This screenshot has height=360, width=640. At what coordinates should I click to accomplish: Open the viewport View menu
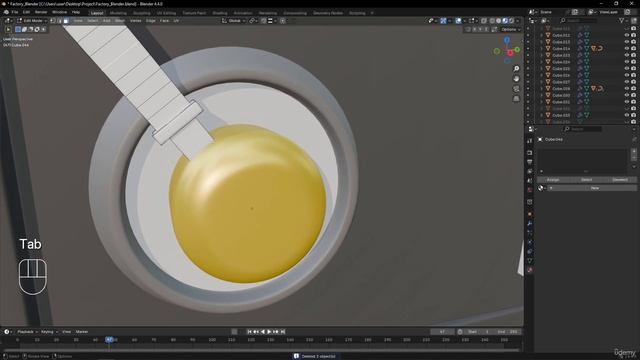tap(78, 20)
